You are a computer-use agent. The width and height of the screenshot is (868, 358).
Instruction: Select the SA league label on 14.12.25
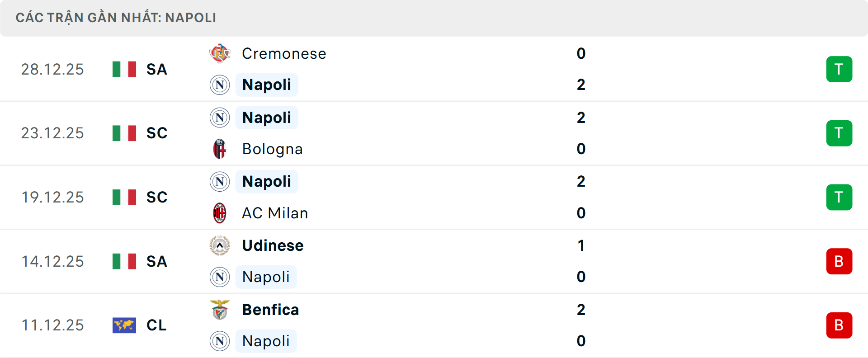click(x=156, y=261)
